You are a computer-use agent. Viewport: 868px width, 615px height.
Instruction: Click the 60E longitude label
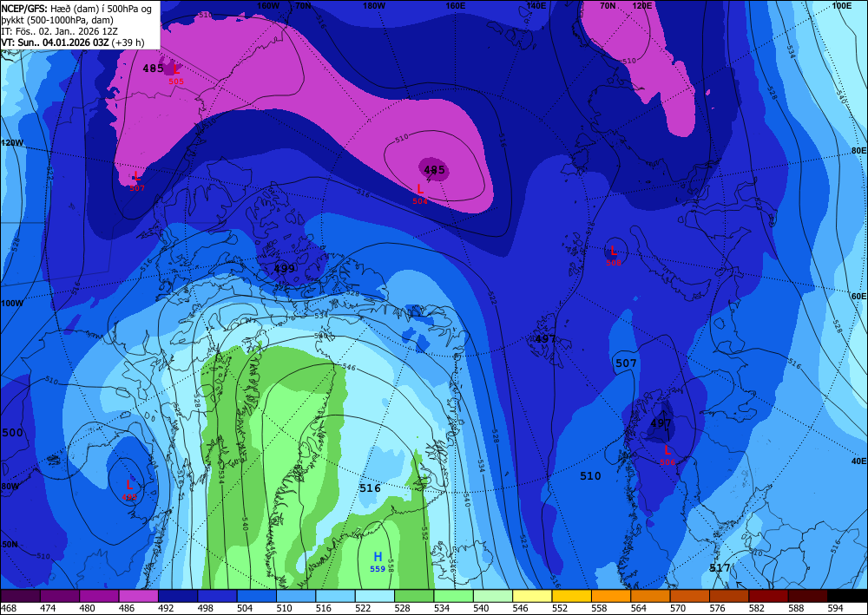click(x=858, y=297)
